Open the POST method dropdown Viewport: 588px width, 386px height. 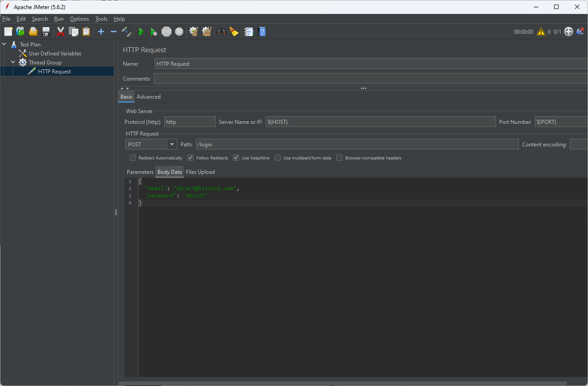172,144
